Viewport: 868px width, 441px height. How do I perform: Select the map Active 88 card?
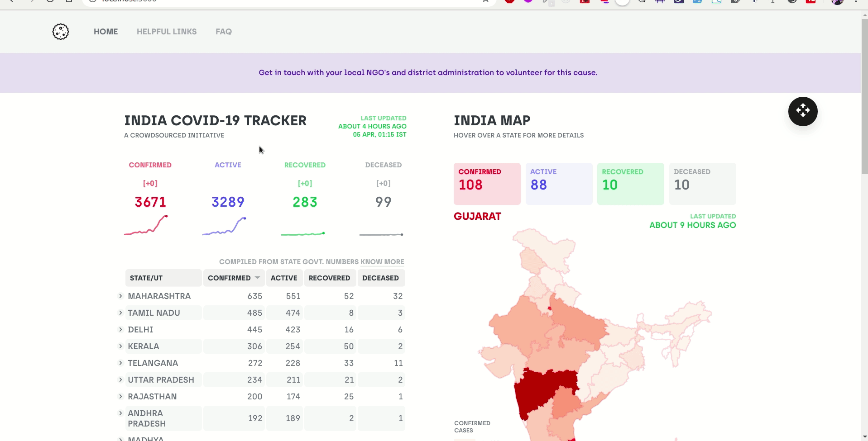(559, 184)
